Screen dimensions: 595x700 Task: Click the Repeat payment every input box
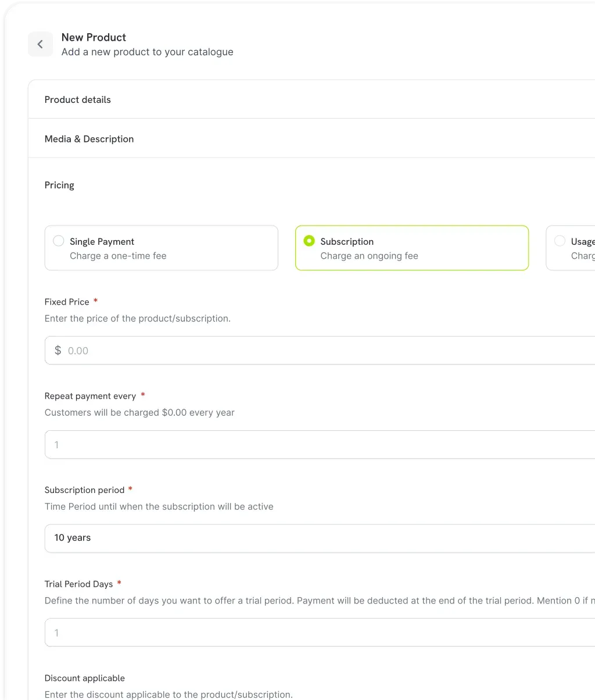[320, 445]
